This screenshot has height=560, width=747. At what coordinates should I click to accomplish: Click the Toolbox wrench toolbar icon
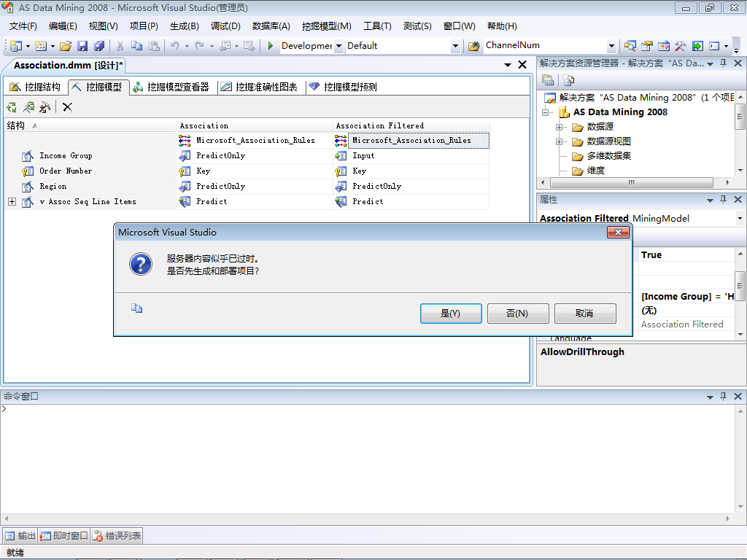tap(681, 46)
